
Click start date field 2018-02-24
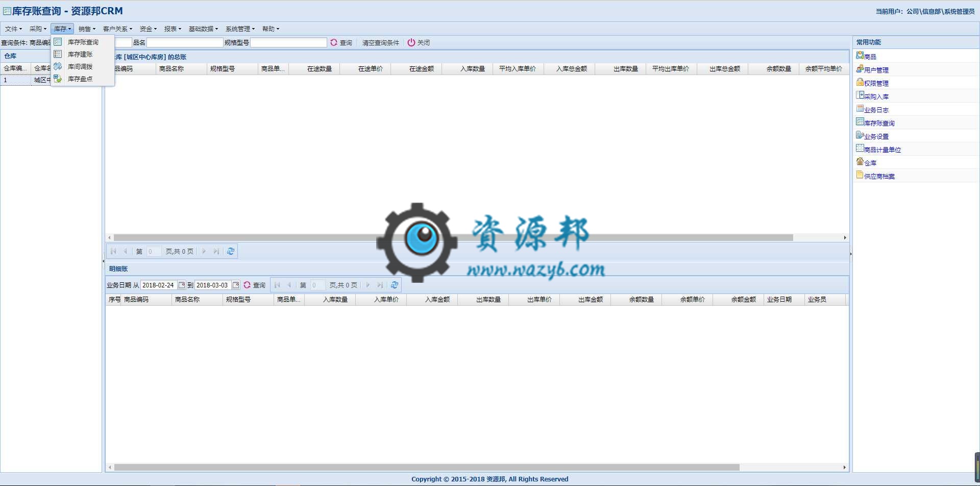click(x=159, y=285)
